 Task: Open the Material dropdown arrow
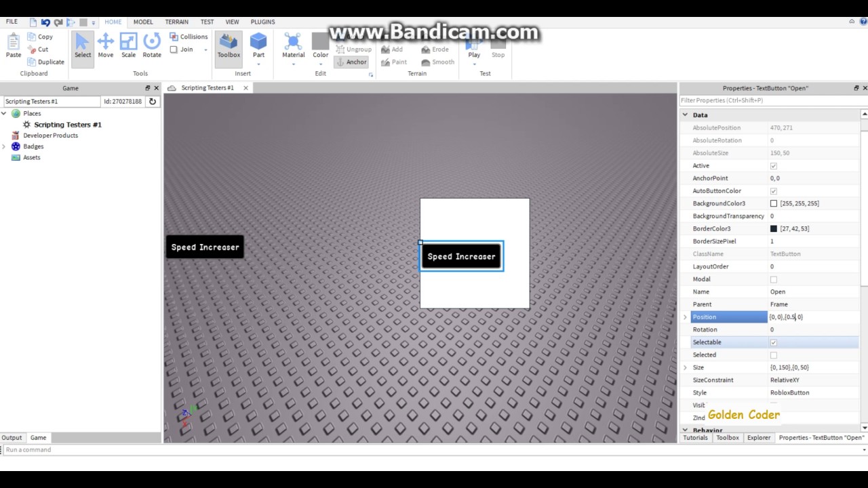(294, 65)
